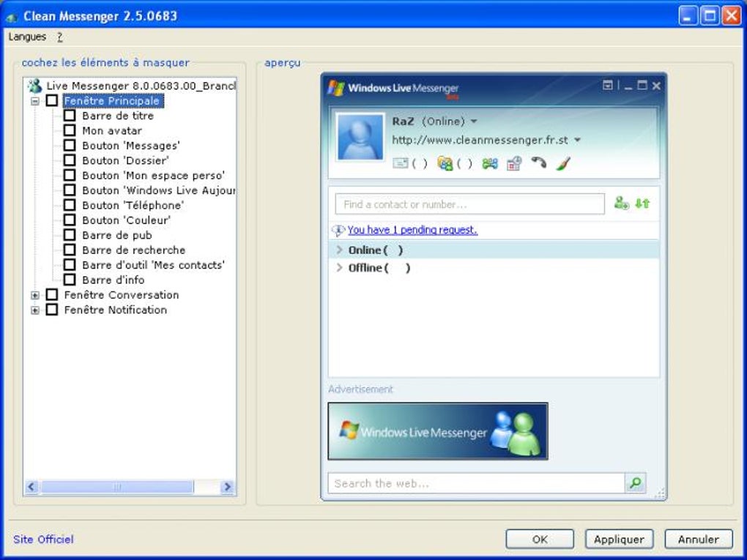The height and width of the screenshot is (560, 747).
Task: Tick the 'Fenêtre Principale' checkbox
Action: point(52,100)
